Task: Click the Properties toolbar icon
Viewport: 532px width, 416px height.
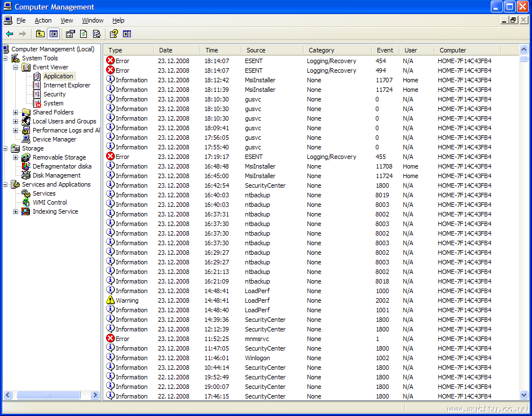Action: pyautogui.click(x=71, y=34)
